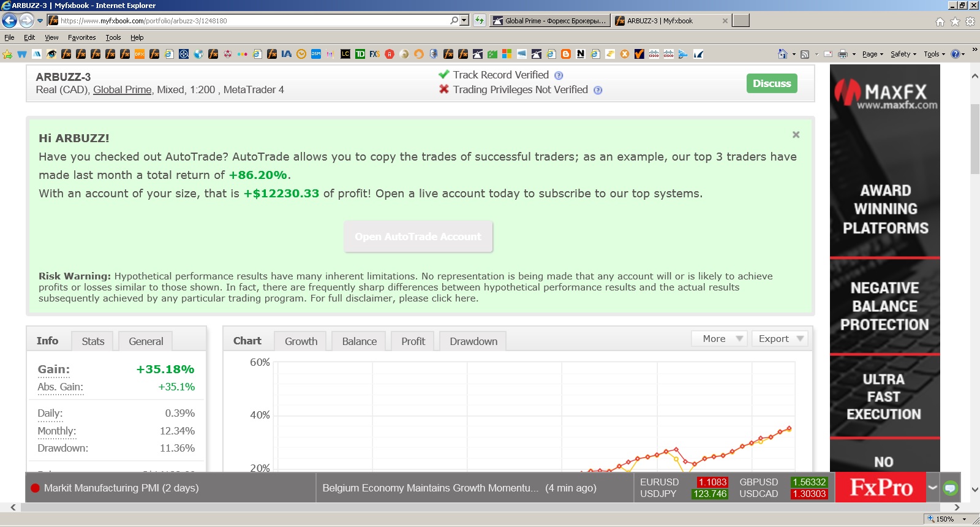
Task: Click the FxPro red banner ad
Action: (881, 488)
